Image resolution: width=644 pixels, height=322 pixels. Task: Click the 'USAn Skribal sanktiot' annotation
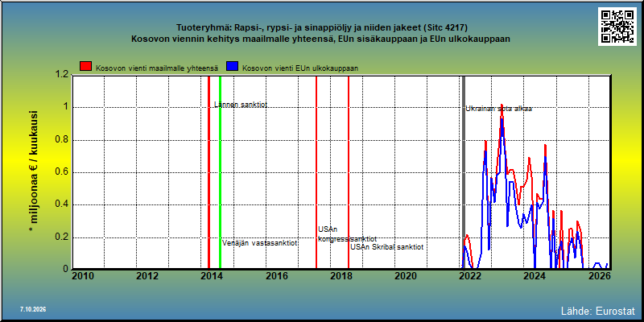tap(386, 247)
